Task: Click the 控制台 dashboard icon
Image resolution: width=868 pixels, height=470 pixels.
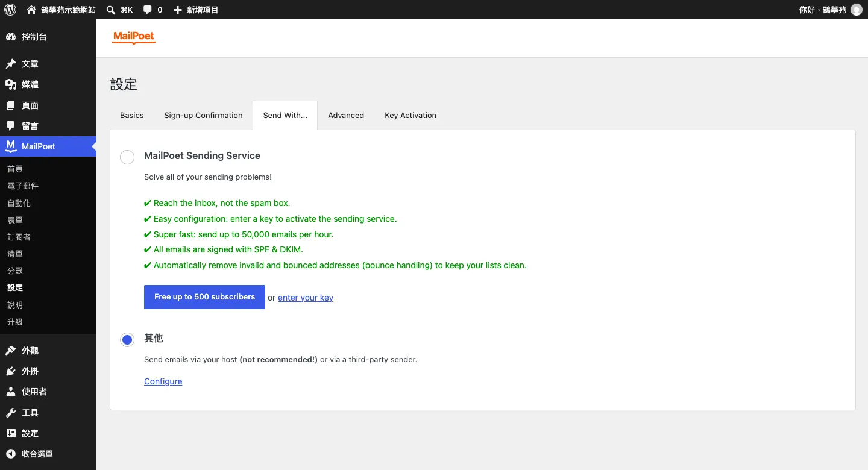Action: (x=11, y=37)
